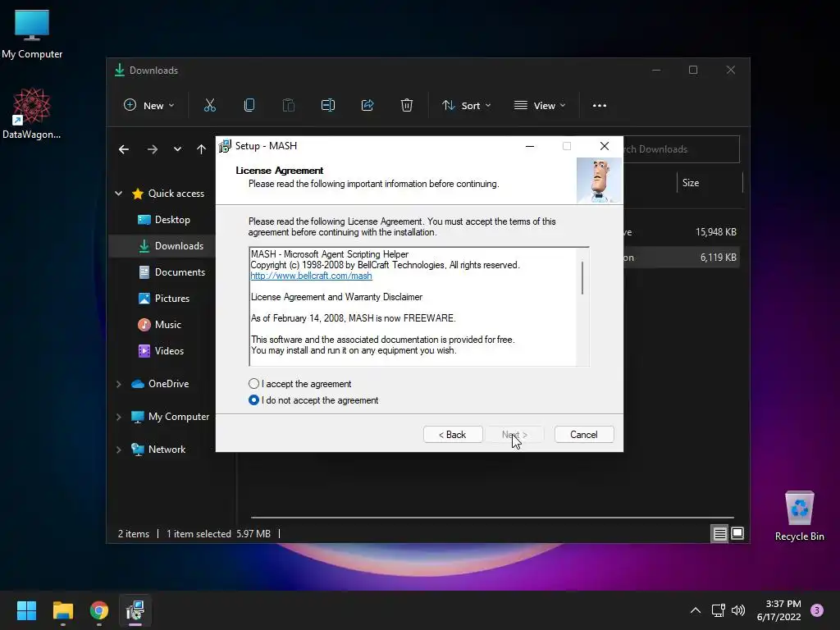
Task: Open the Recycle Bin desktop icon
Action: [x=799, y=516]
